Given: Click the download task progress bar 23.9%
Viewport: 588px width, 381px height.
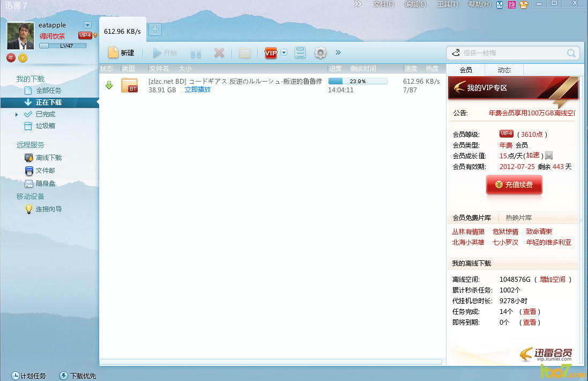Looking at the screenshot, I should [x=358, y=81].
